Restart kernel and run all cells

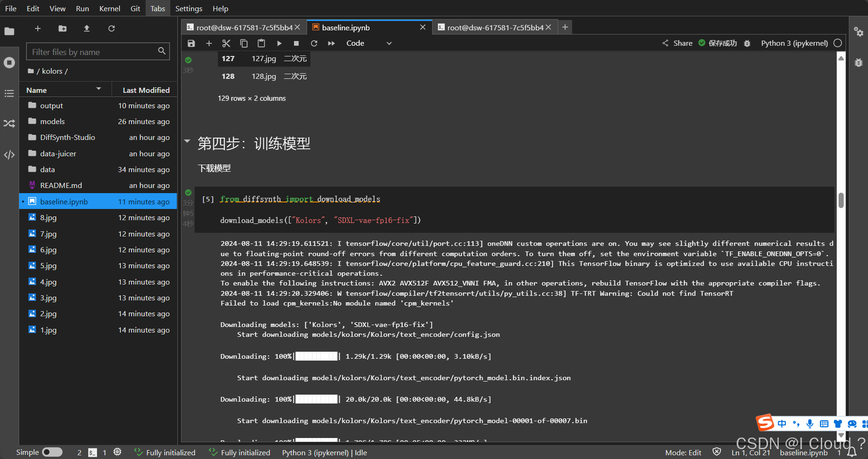[x=331, y=43]
